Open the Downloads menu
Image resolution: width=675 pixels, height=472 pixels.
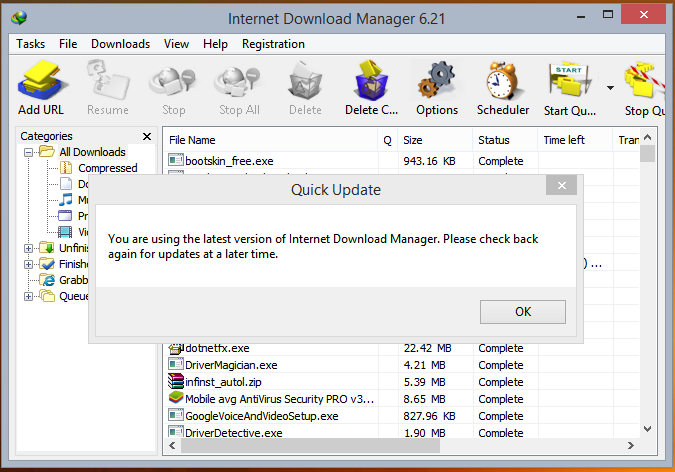click(x=121, y=44)
